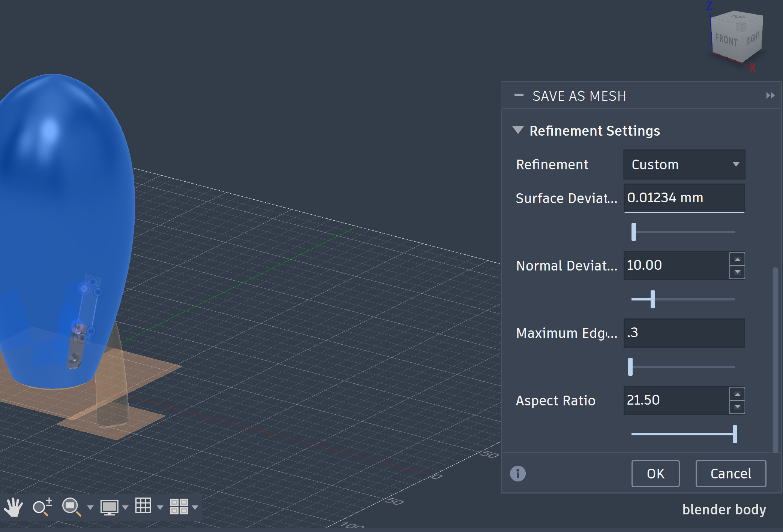
Task: Increase Normal Deviation with up arrow
Action: point(737,259)
